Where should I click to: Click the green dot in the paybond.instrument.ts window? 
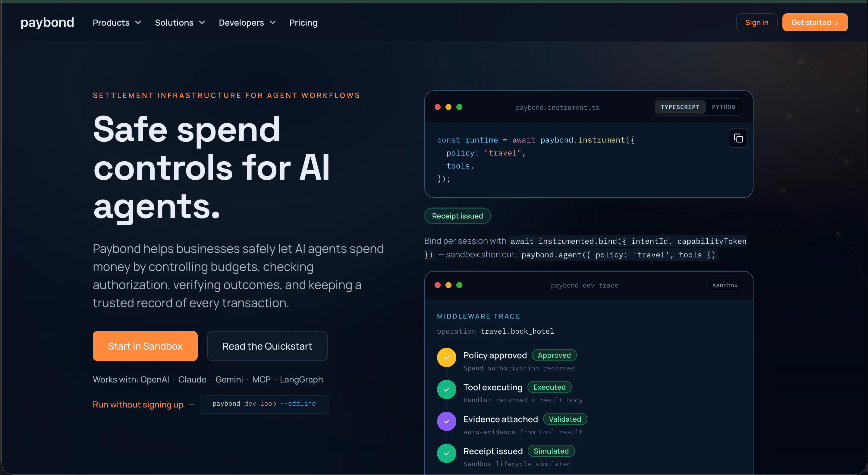coord(459,107)
